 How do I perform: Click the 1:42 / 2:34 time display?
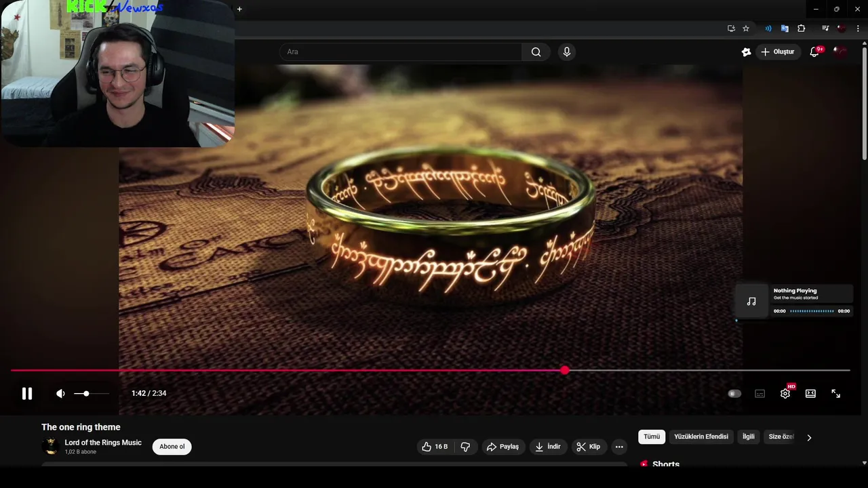(149, 393)
